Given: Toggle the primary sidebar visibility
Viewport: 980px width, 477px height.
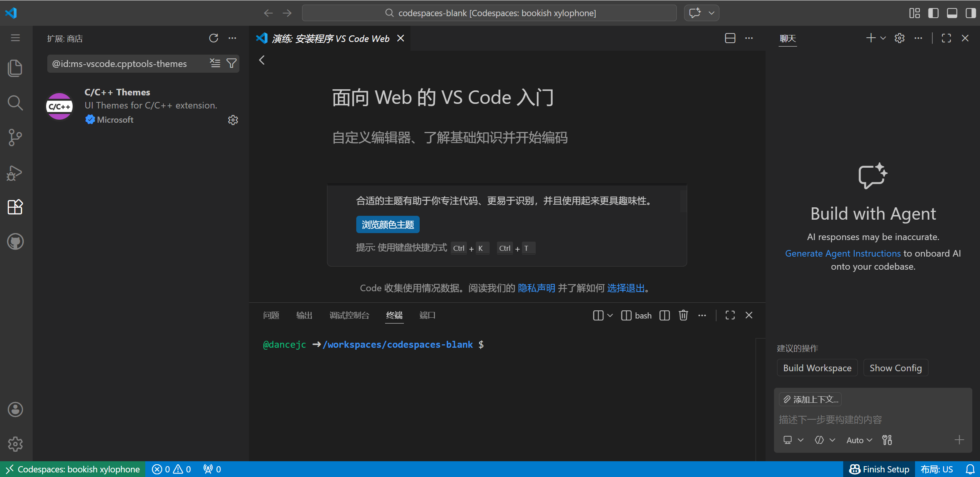Looking at the screenshot, I should (x=933, y=13).
